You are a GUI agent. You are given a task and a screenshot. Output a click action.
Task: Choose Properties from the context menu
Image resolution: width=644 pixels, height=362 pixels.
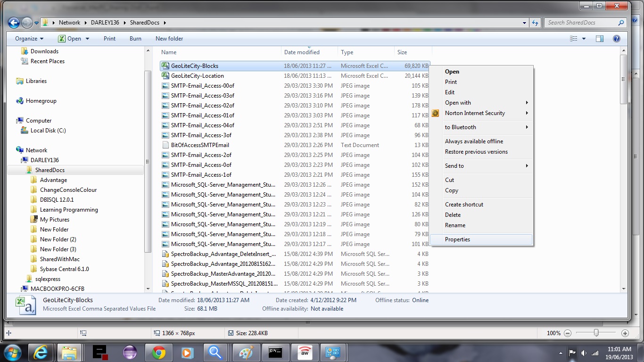point(457,239)
